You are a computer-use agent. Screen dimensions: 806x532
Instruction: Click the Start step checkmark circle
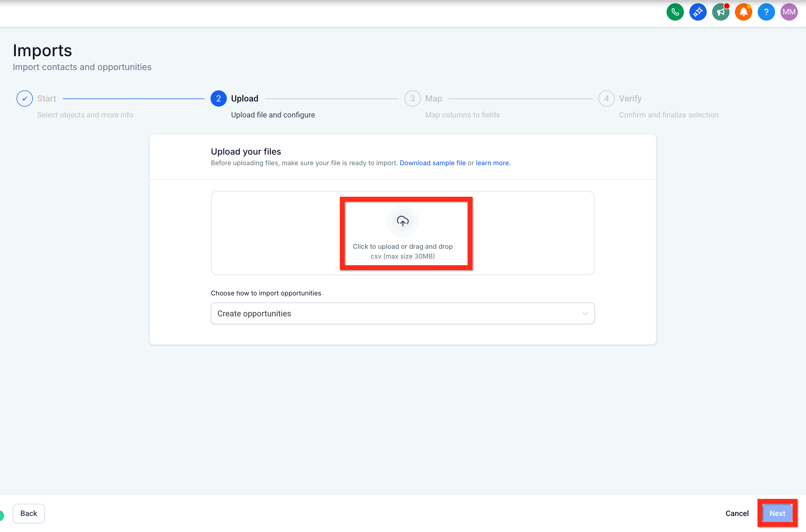[x=24, y=98]
